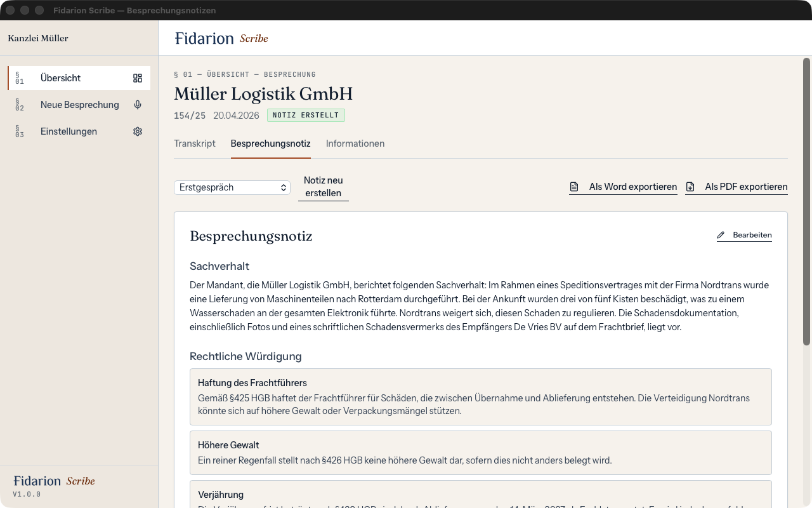Image resolution: width=812 pixels, height=508 pixels.
Task: Click the Verjährung card title
Action: click(221, 495)
